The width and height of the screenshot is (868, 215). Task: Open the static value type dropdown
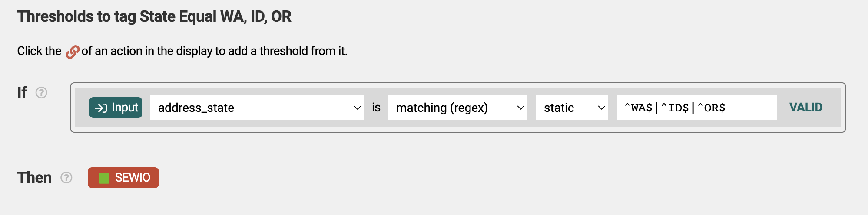coord(572,107)
